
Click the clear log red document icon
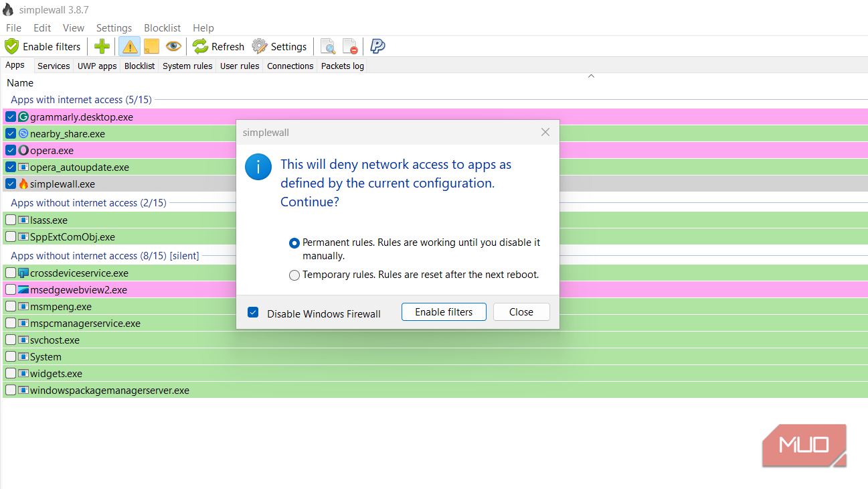pyautogui.click(x=350, y=46)
